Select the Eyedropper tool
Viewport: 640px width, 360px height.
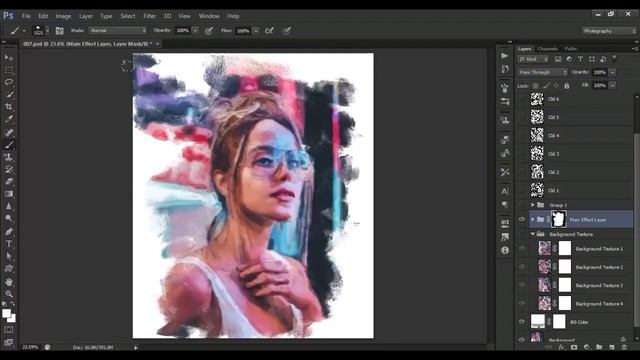(x=9, y=120)
